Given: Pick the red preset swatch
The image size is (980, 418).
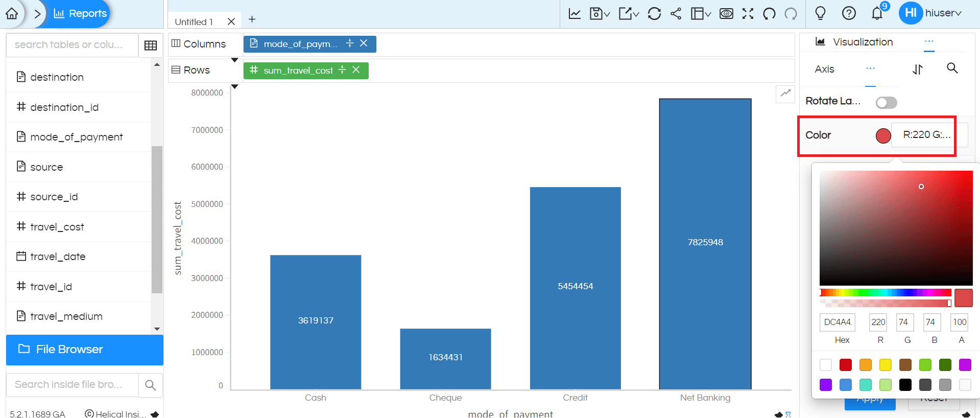Looking at the screenshot, I should 846,365.
